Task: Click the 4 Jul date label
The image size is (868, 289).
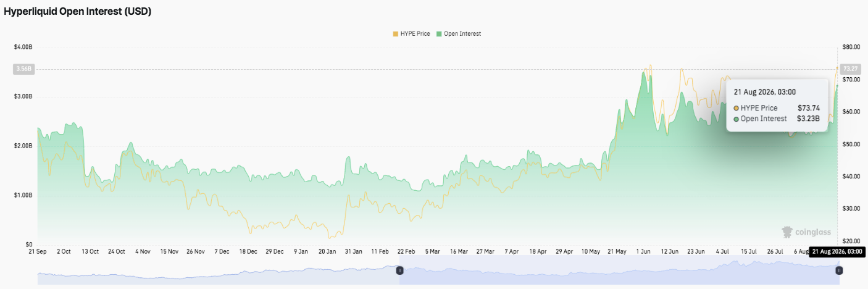Action: coord(722,252)
